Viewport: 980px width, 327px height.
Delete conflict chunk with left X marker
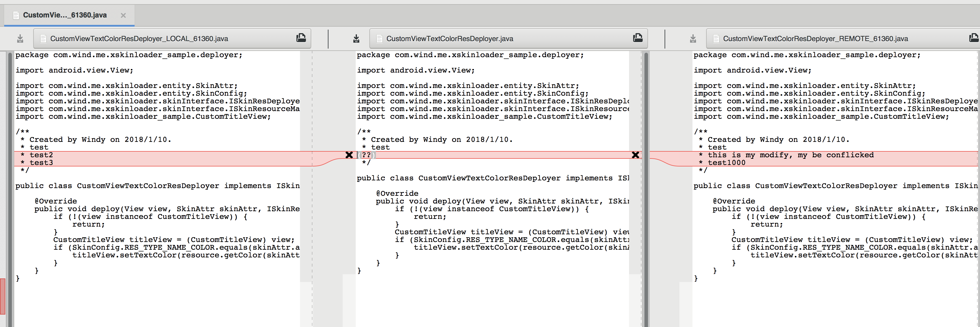349,155
